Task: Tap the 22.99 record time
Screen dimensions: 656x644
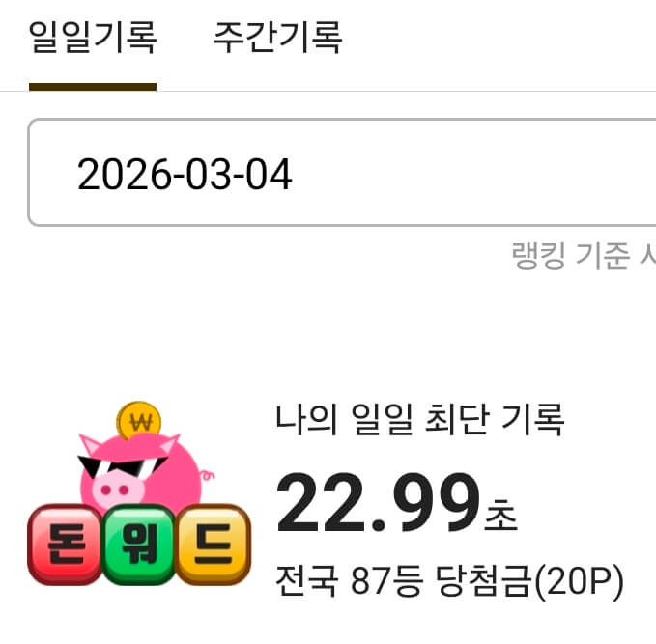Action: pyautogui.click(x=378, y=502)
